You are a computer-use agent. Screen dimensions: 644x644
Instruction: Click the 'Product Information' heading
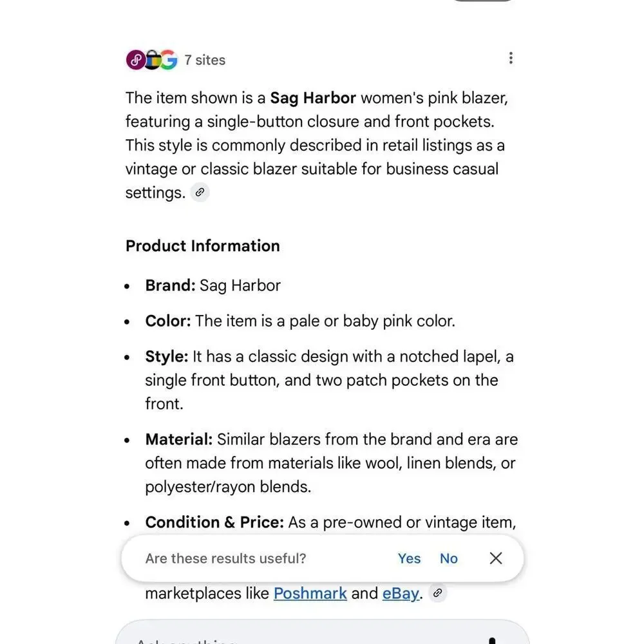coord(202,245)
